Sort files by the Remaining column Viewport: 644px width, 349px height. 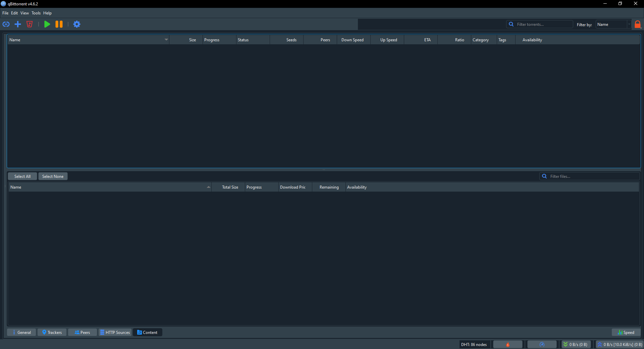point(329,187)
